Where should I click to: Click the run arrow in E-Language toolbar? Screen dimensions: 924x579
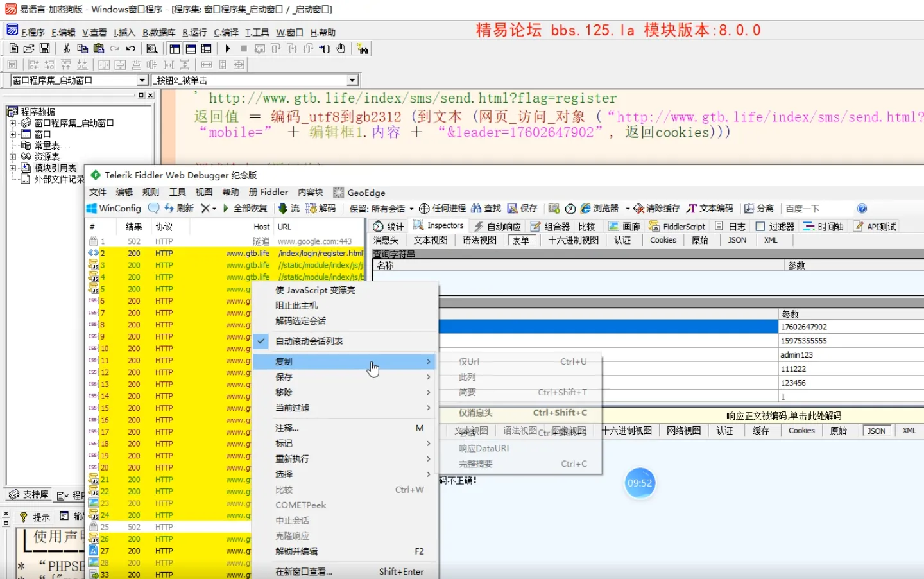228,48
